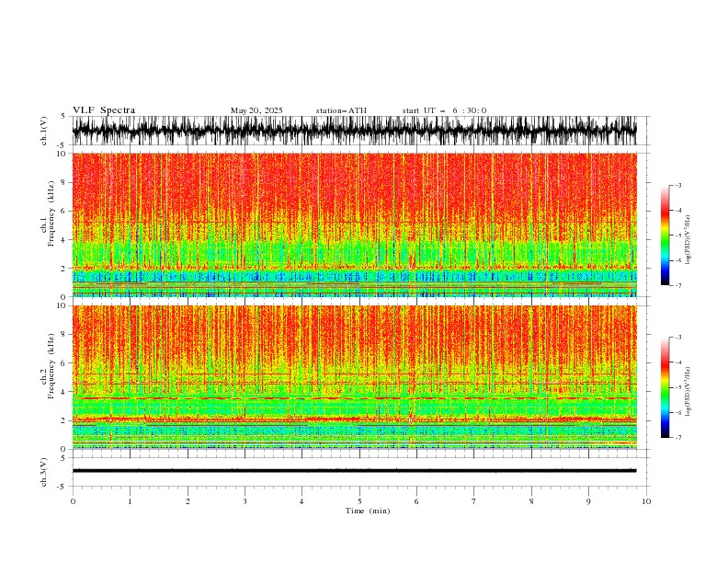Click the ch.3(V) waveform axis label
This screenshot has width=728, height=563.
tap(44, 472)
